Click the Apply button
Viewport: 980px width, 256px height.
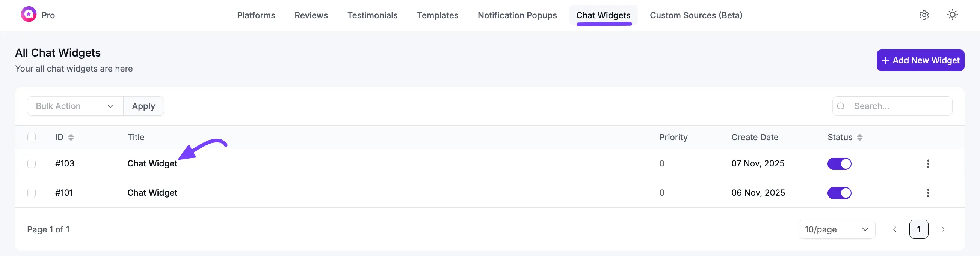[143, 106]
